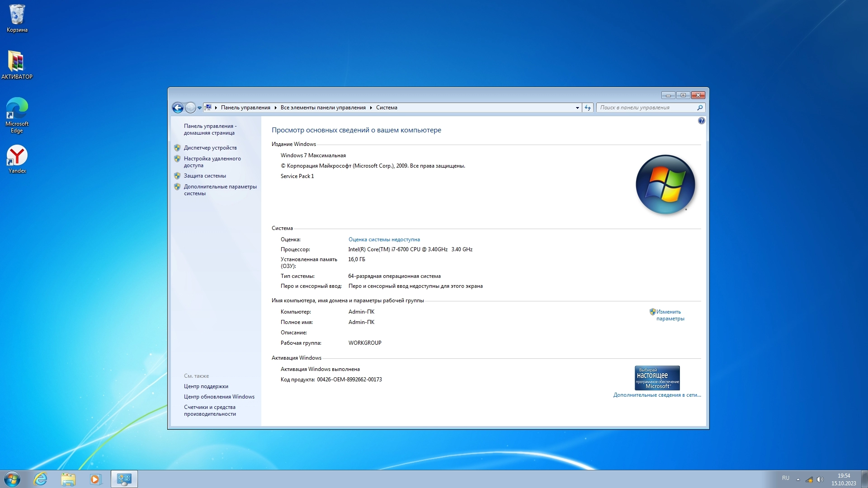The height and width of the screenshot is (488, 868).
Task: Expand the address bar history dropdown
Action: coord(577,108)
